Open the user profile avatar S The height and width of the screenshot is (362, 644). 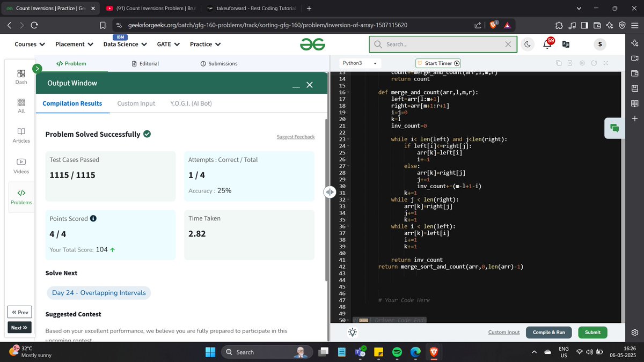click(x=599, y=44)
